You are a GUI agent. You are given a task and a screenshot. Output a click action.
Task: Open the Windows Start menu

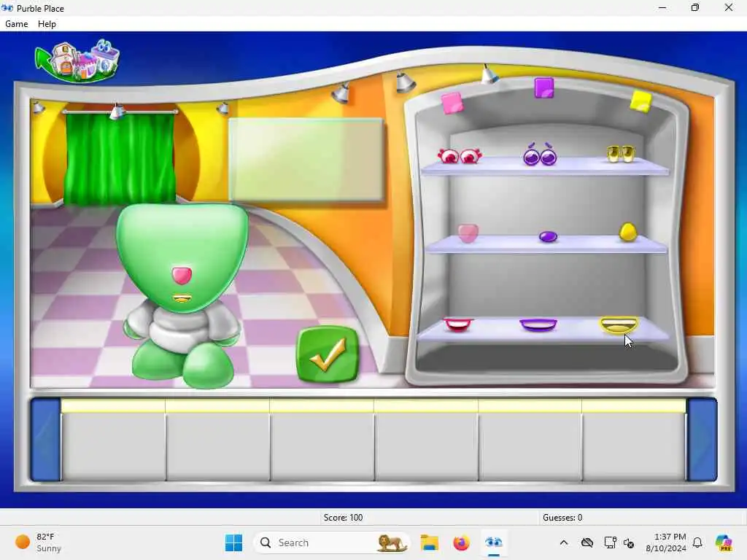click(x=233, y=542)
